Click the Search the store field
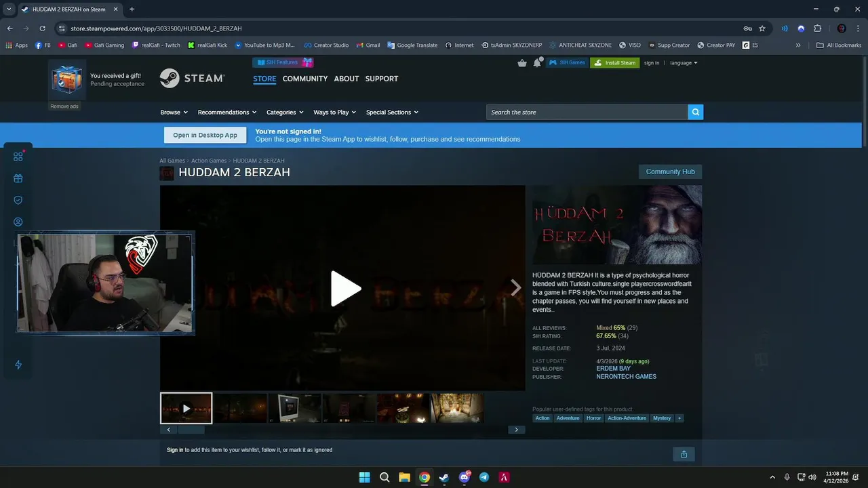The image size is (868, 488). click(x=587, y=112)
